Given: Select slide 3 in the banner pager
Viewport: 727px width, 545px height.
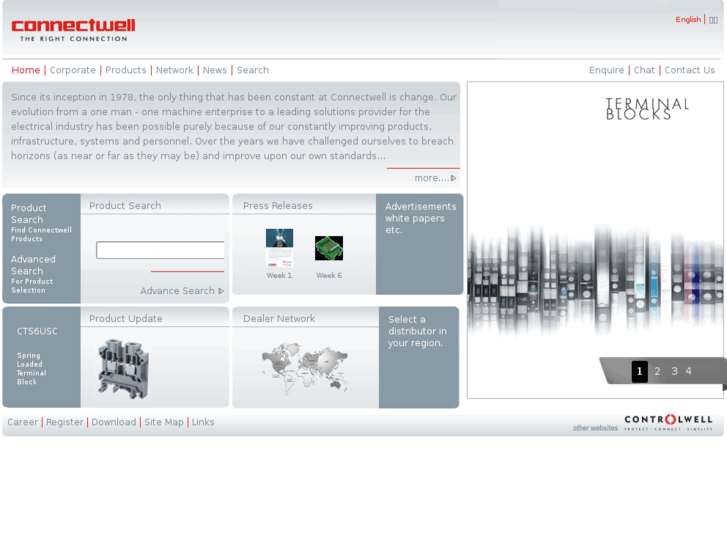Looking at the screenshot, I should (x=674, y=372).
